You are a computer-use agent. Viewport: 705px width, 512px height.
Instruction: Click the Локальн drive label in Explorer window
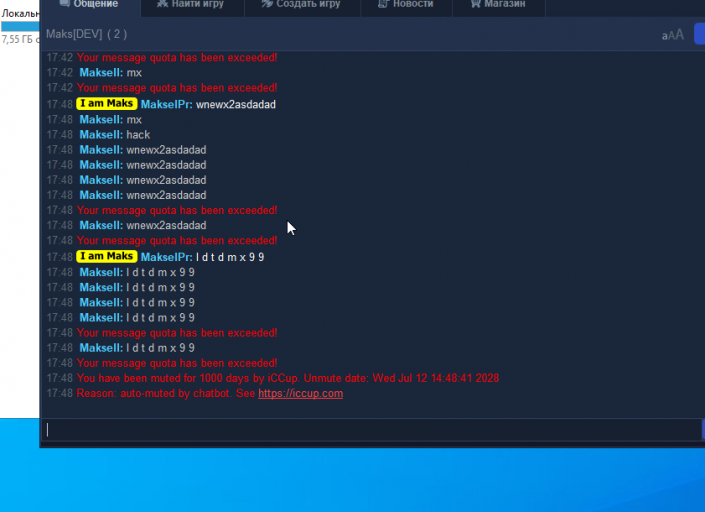coord(20,13)
